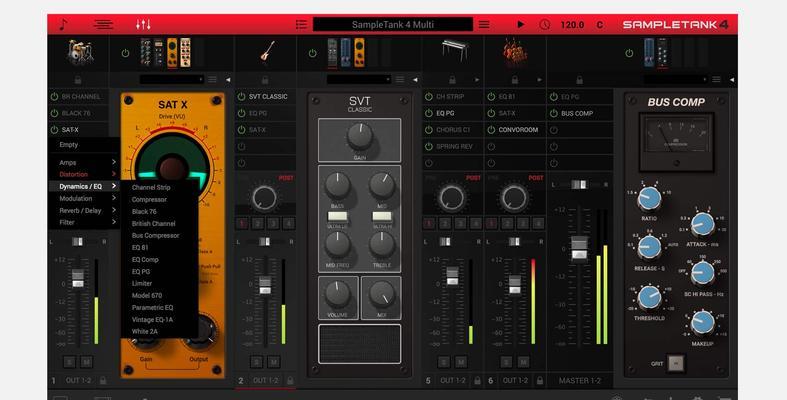The image size is (787, 400).
Task: Solo channel 6 with S button
Action: 506,361
